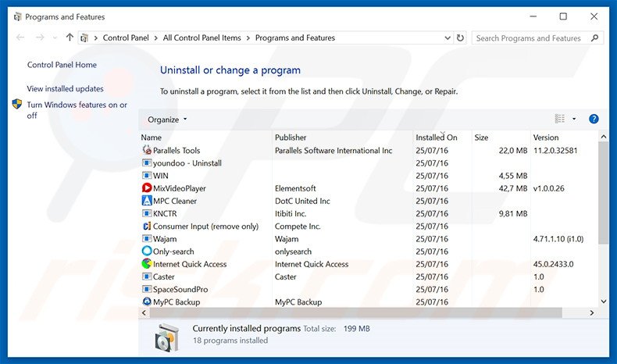The image size is (617, 364).
Task: Click the scroll right arrow of list
Action: click(x=592, y=312)
